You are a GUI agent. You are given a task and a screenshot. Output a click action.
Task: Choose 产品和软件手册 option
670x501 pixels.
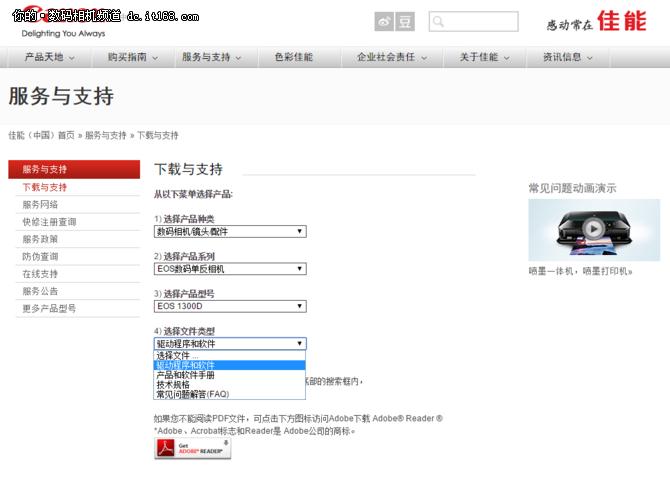click(x=229, y=375)
